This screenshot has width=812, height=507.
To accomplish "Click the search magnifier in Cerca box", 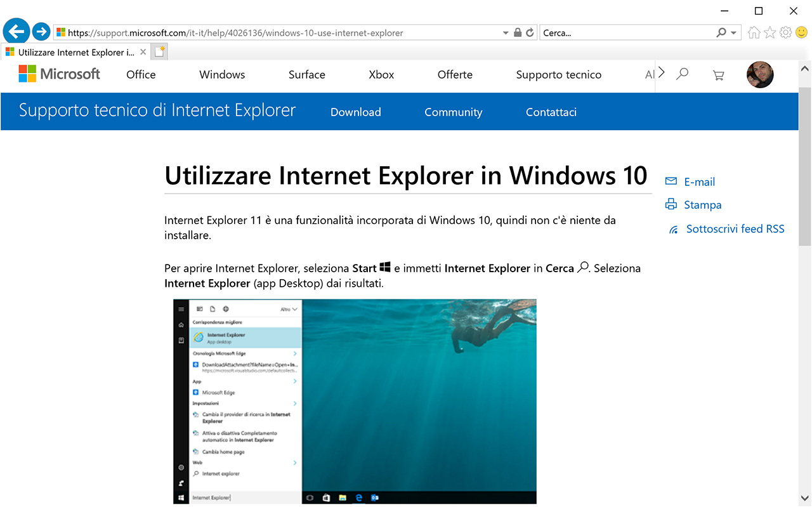I will pyautogui.click(x=721, y=32).
